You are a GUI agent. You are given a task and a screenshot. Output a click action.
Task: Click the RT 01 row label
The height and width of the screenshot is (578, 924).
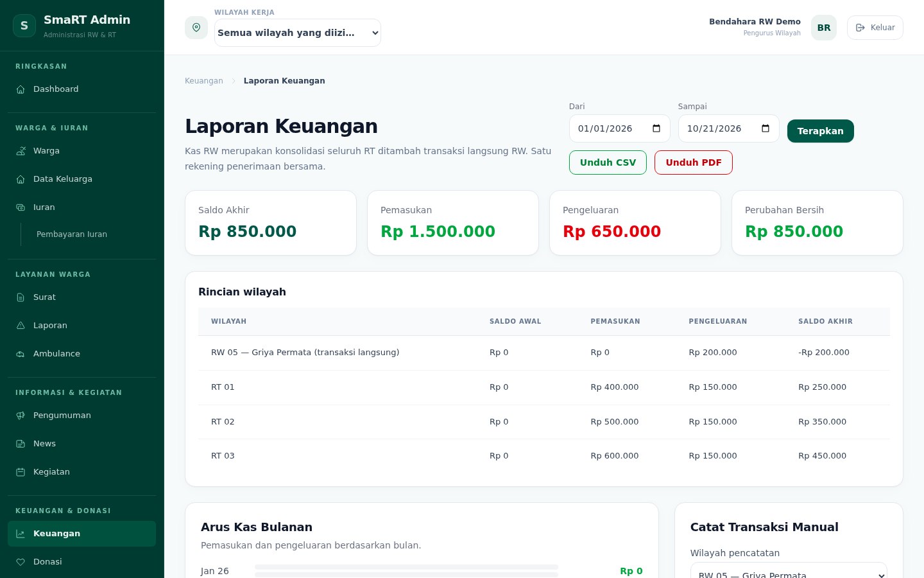223,387
